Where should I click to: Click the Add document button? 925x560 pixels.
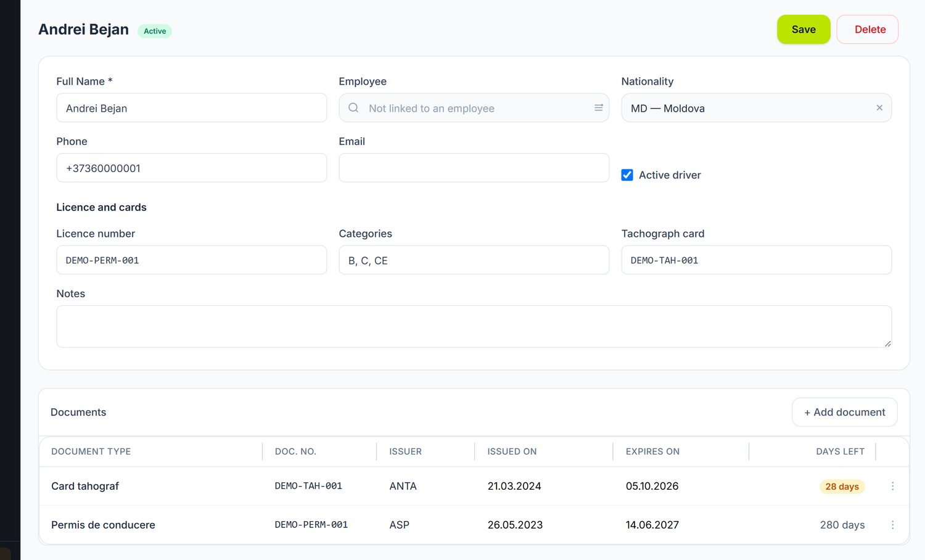pos(844,412)
